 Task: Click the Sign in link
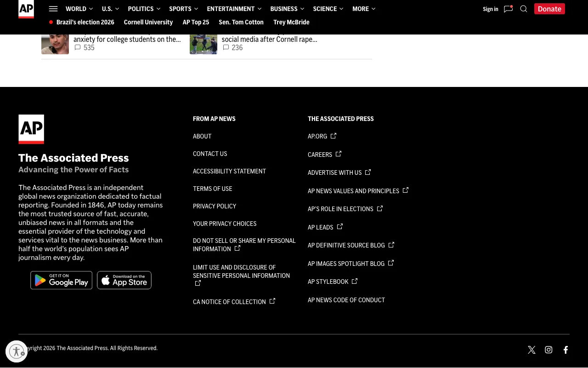pos(491,9)
